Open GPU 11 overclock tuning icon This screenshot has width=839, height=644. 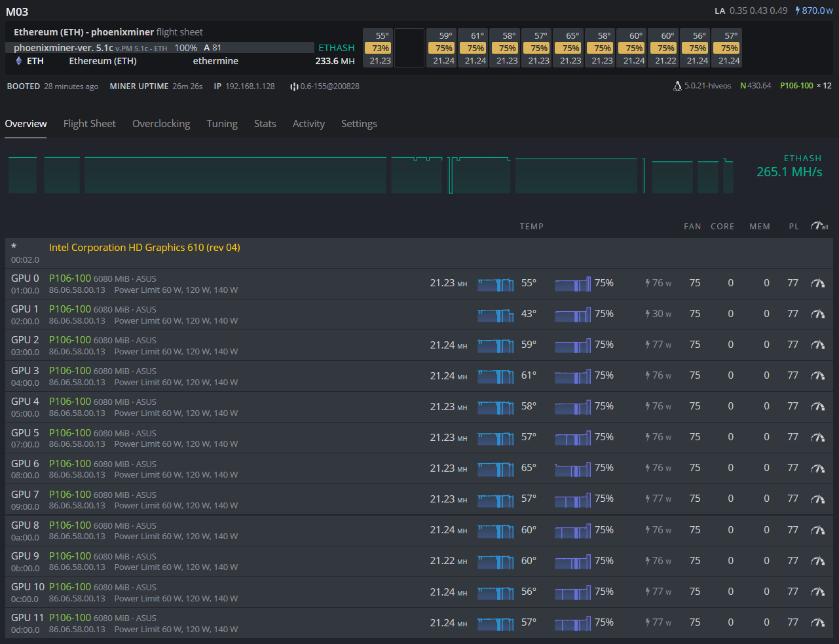click(817, 622)
